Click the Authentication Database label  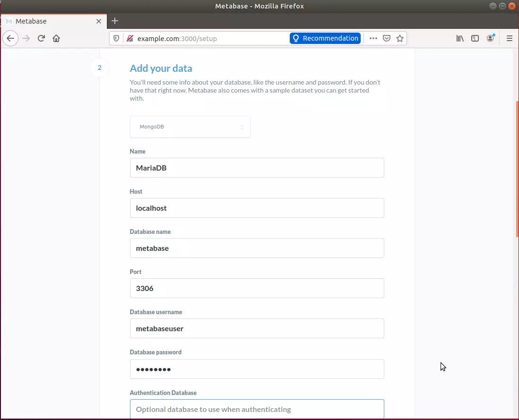pos(163,393)
